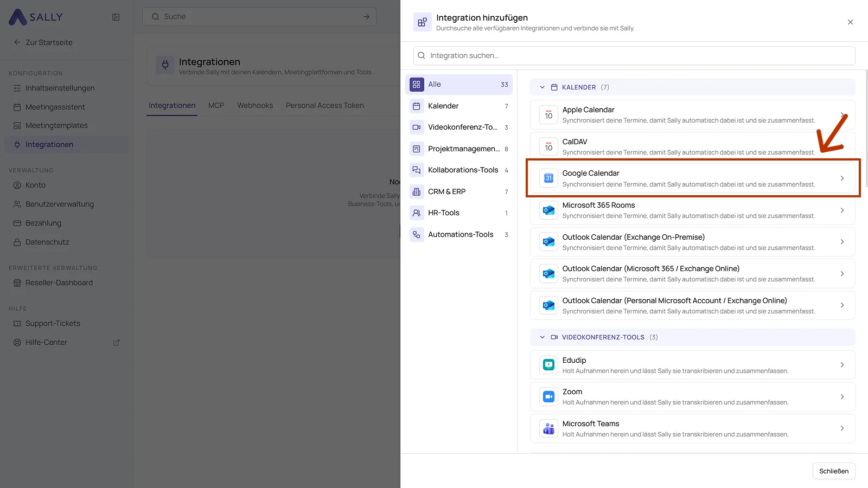This screenshot has height=488, width=868.
Task: Open Meetingtemplates in the sidebar
Action: tap(66, 125)
